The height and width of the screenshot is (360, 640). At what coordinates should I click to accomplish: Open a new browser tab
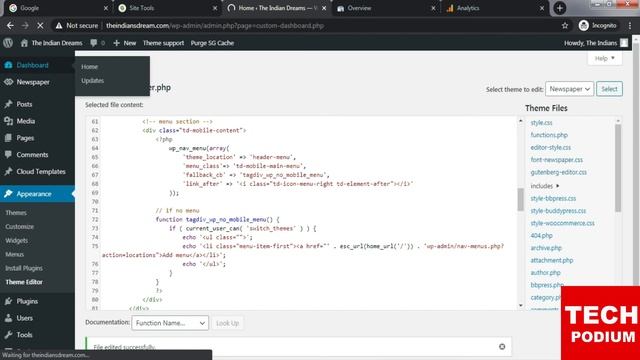pyautogui.click(x=560, y=8)
